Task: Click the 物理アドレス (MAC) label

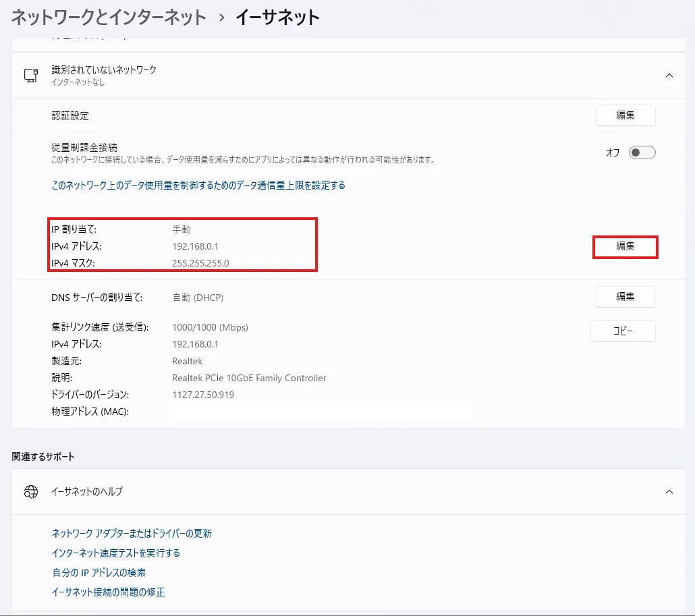Action: (90, 412)
